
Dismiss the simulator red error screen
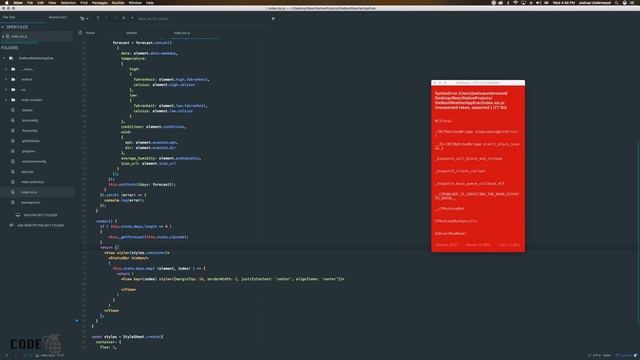click(446, 245)
